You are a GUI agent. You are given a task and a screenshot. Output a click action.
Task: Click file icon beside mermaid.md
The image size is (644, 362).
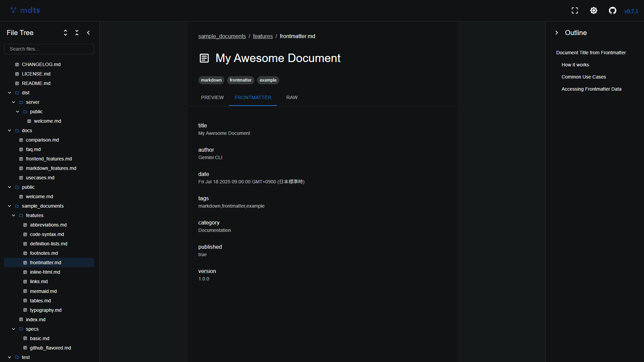pyautogui.click(x=25, y=291)
